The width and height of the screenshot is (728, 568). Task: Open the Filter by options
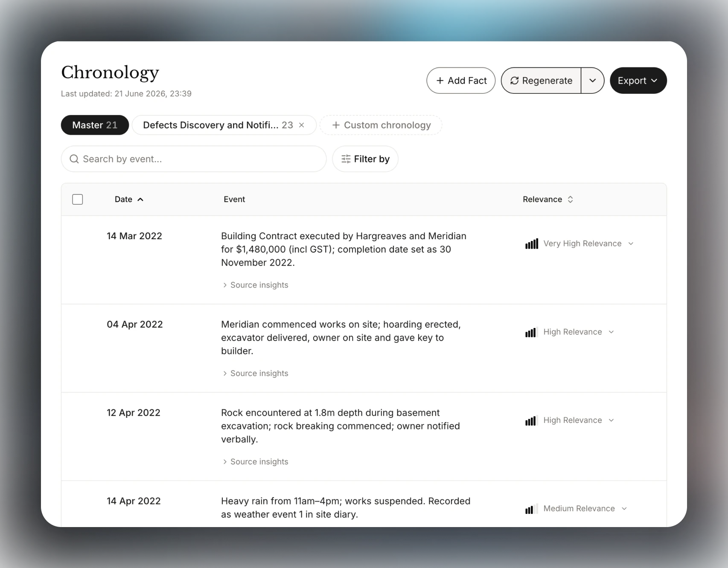[365, 159]
